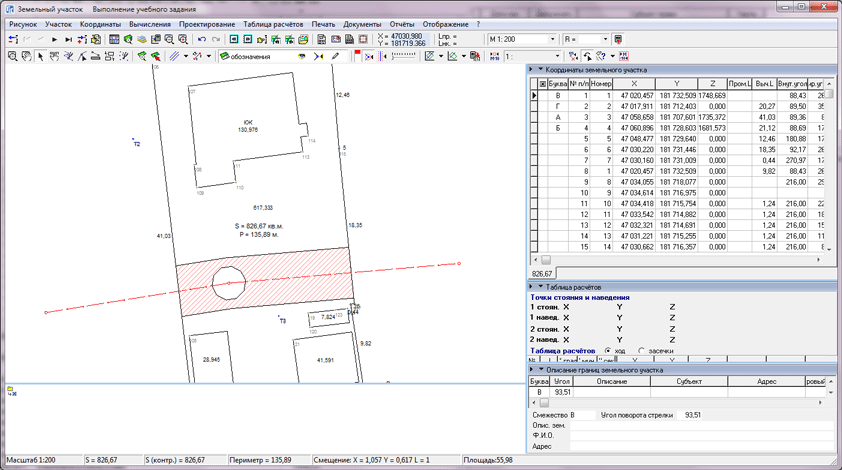Click the pencil edit icon
The image size is (842, 470).
335,56
